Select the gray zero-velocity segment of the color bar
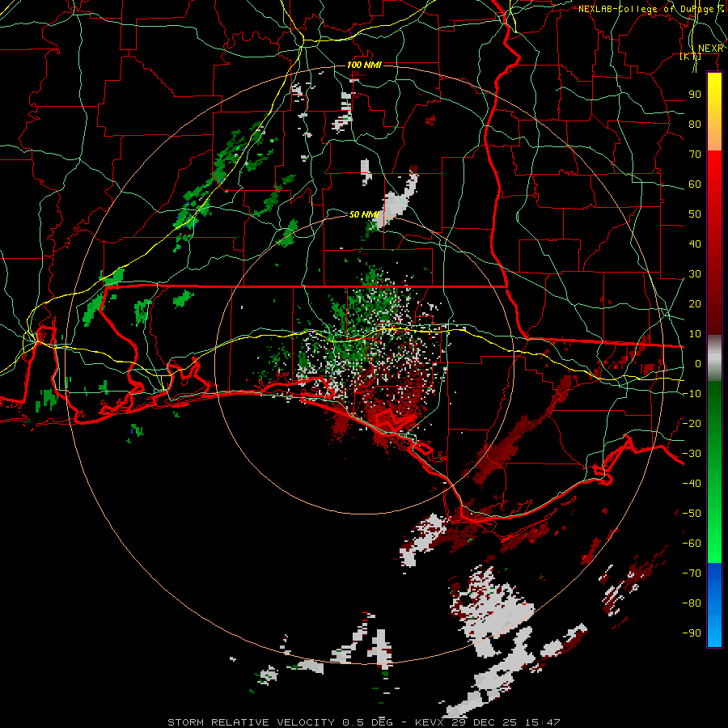 click(714, 358)
